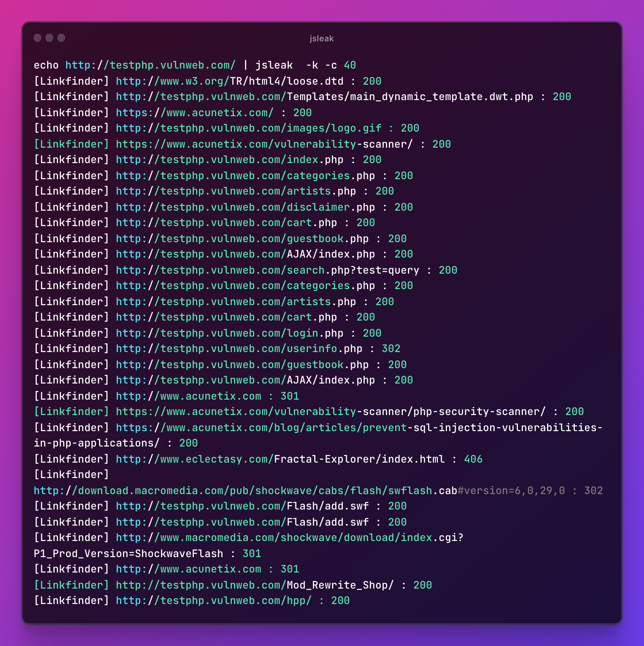Click the jsleak window title
The width and height of the screenshot is (644, 646).
pos(322,38)
